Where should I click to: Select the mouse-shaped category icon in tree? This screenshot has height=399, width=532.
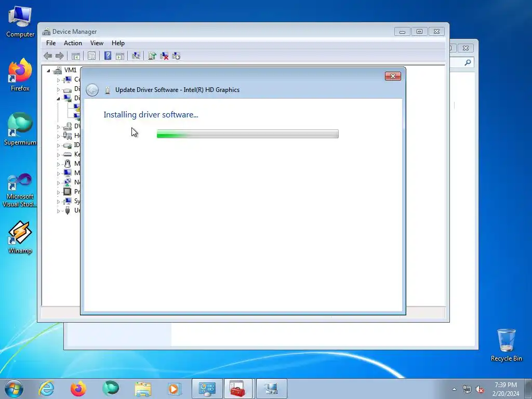68,164
